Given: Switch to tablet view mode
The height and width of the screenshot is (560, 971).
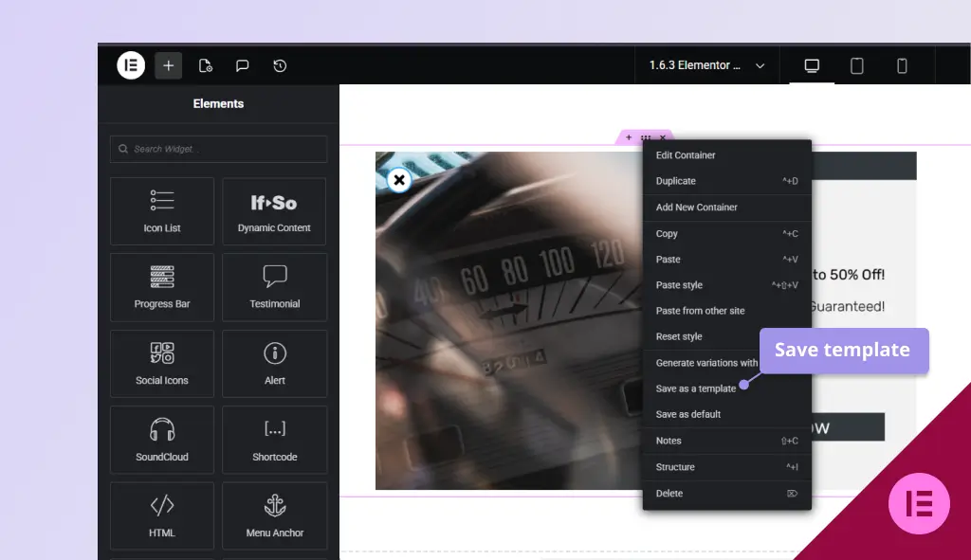Looking at the screenshot, I should pyautogui.click(x=856, y=65).
